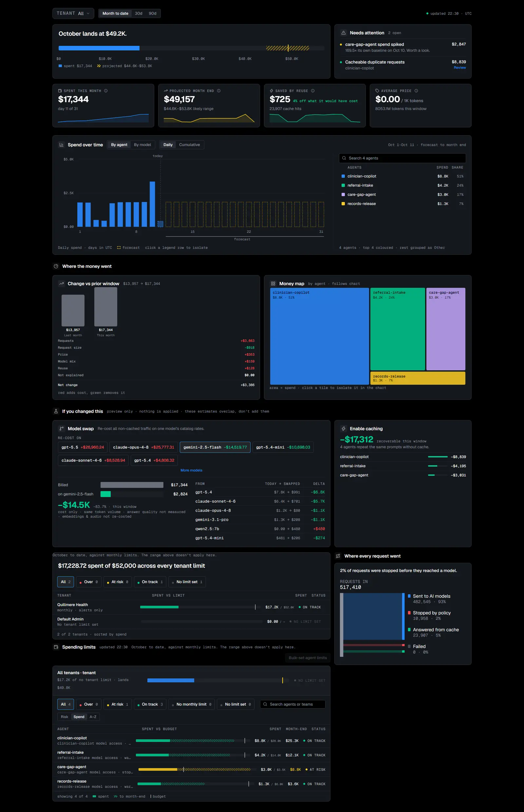Filter tenant limits by At risk 0
The image size is (524, 812).
point(118,582)
